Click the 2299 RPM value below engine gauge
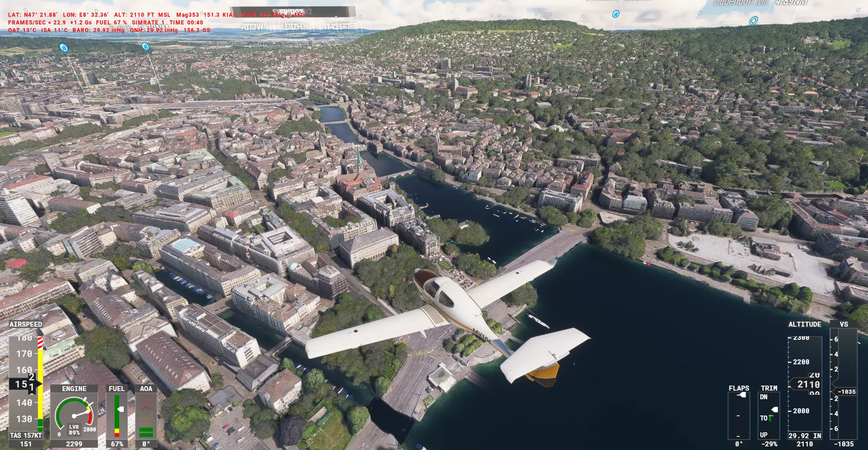This screenshot has height=450, width=868. [x=74, y=444]
